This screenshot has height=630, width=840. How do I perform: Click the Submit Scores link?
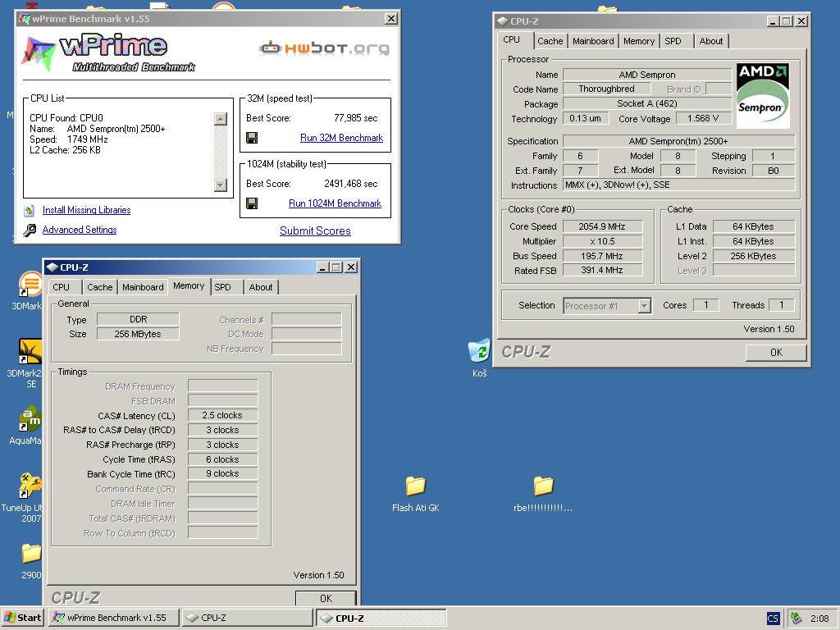coord(315,231)
